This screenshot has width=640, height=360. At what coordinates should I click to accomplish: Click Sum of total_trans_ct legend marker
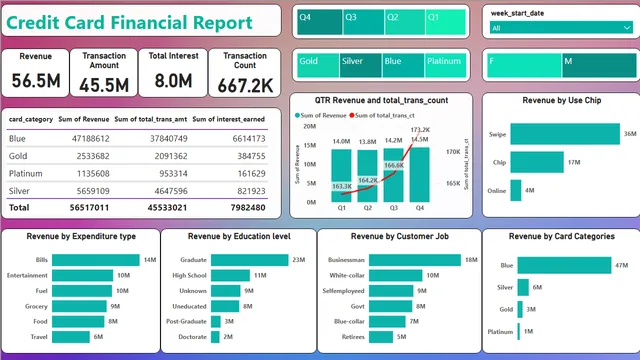351,116
